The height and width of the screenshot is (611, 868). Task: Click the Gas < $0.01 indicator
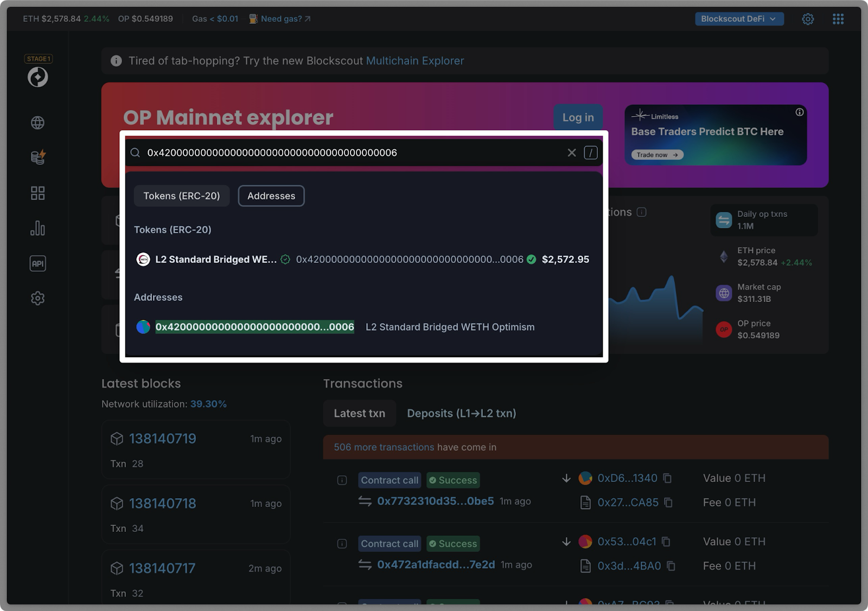pos(215,19)
